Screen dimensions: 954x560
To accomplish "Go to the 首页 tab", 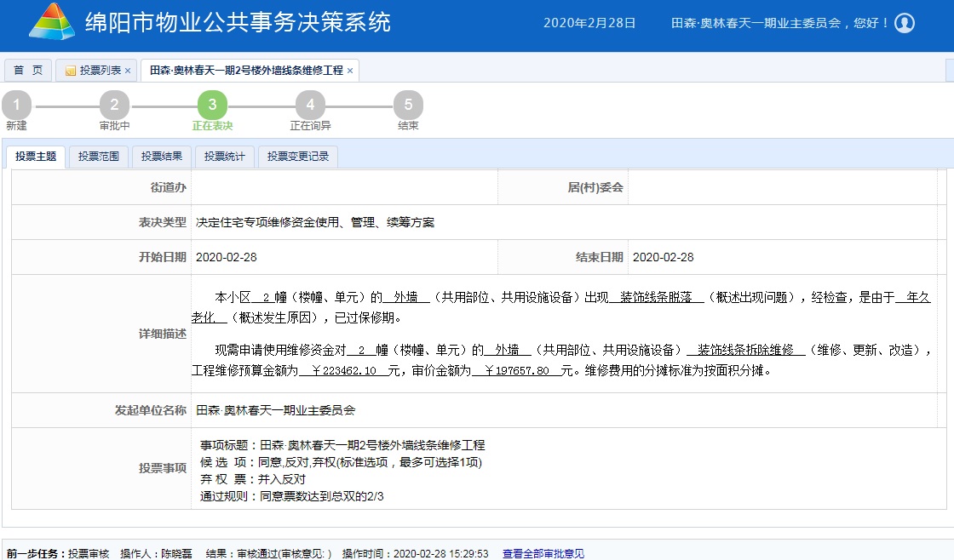I will (28, 71).
